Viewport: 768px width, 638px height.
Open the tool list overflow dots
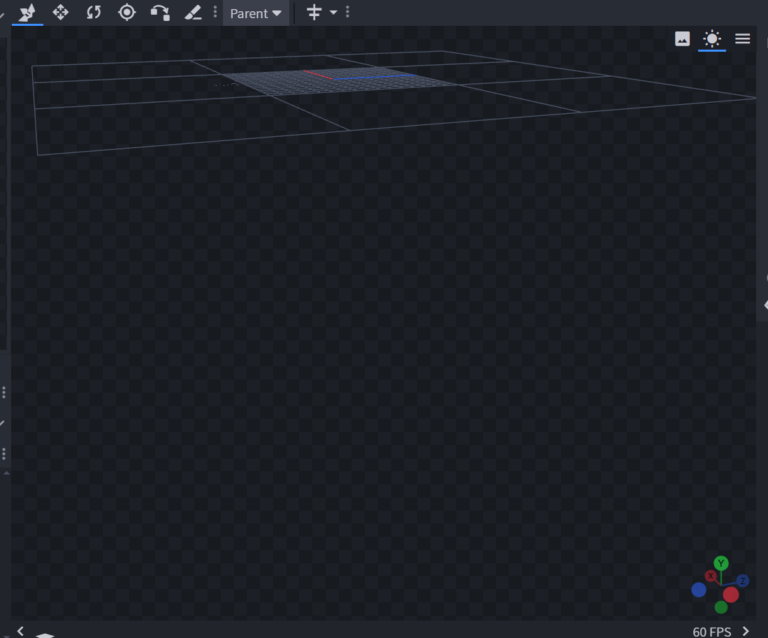click(x=215, y=12)
